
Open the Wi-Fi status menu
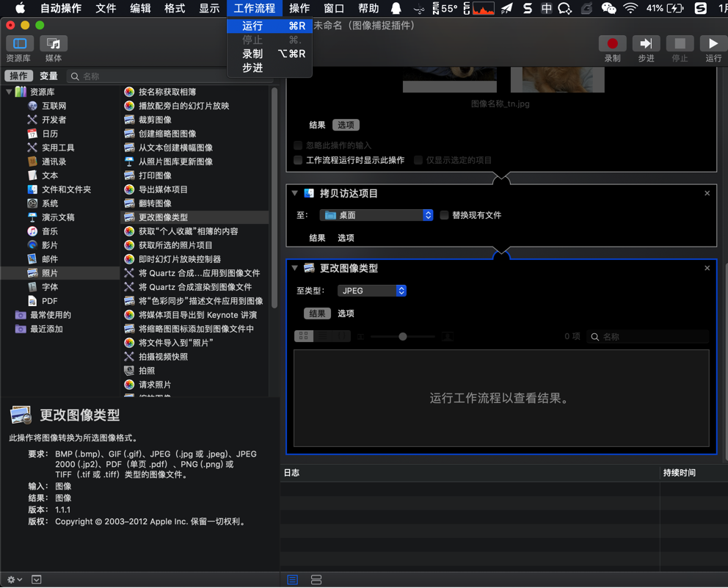pos(630,8)
